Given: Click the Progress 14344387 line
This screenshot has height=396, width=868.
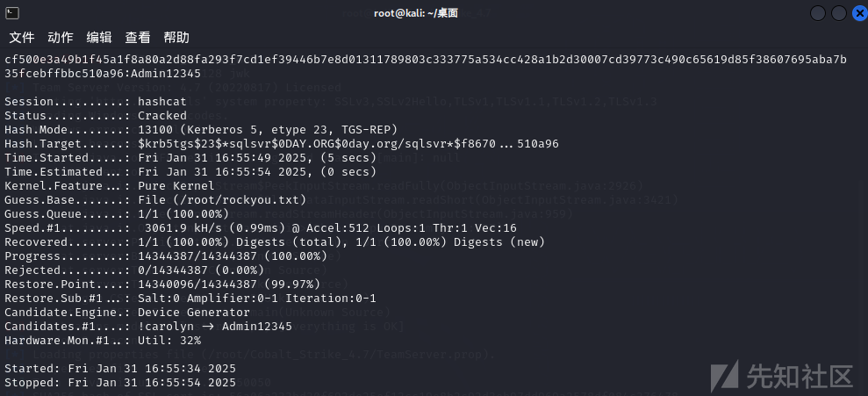Looking at the screenshot, I should tap(166, 256).
